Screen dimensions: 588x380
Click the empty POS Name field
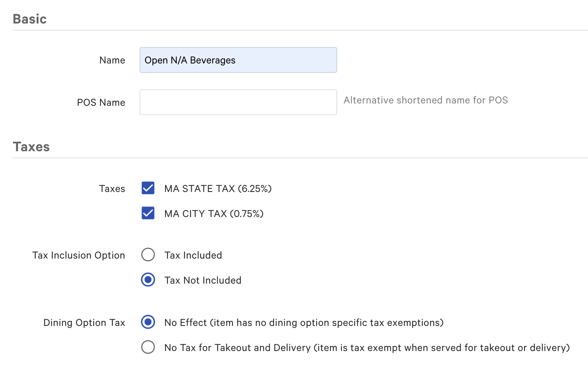click(x=238, y=102)
